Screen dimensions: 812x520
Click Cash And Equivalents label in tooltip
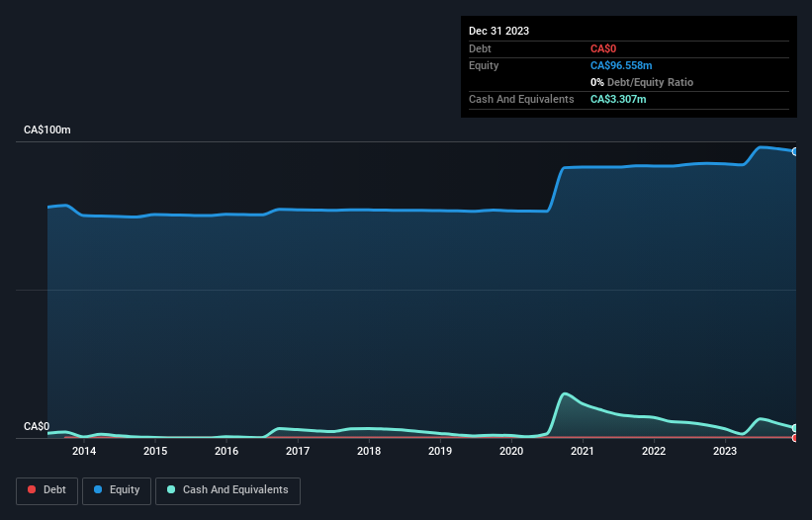point(521,99)
